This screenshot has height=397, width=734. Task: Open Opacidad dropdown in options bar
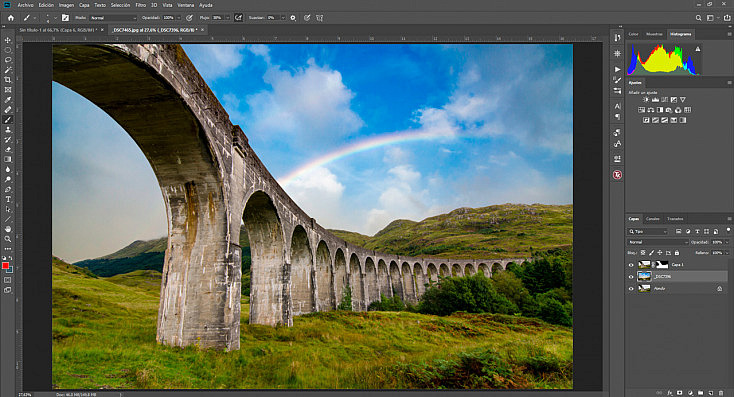coord(179,18)
